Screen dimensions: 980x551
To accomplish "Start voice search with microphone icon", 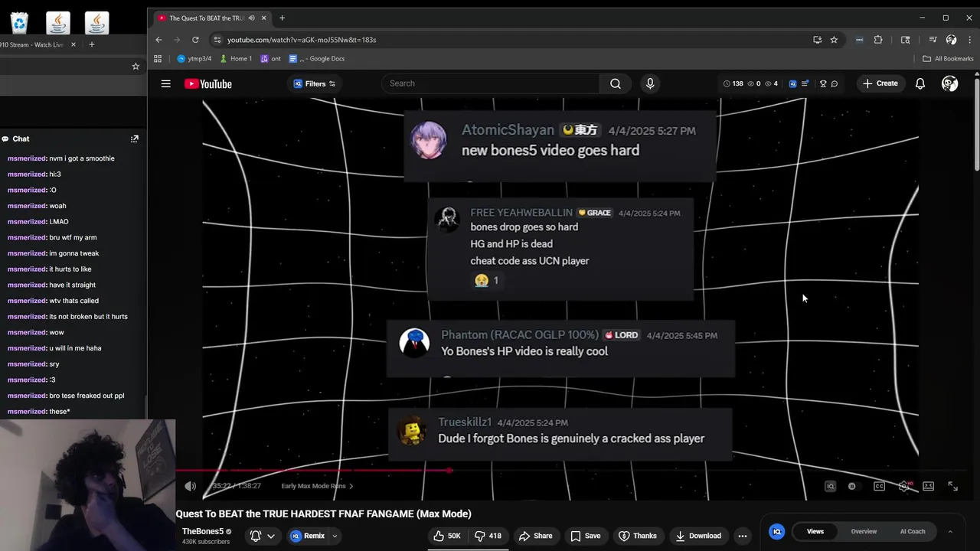I will 650,83.
